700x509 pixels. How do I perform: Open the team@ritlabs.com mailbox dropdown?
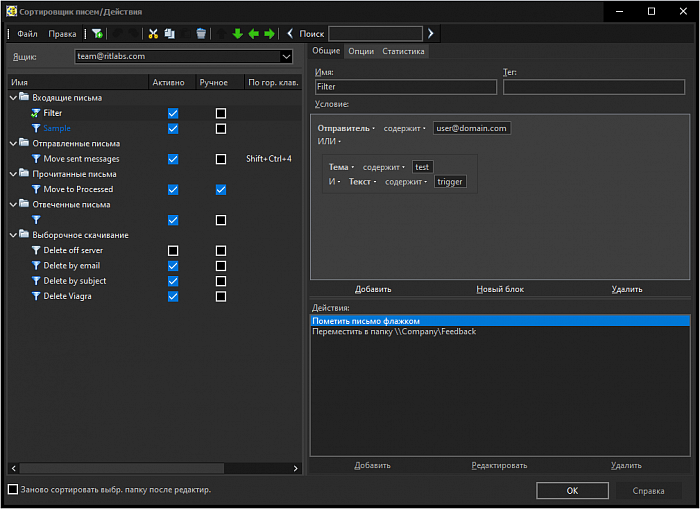point(286,56)
